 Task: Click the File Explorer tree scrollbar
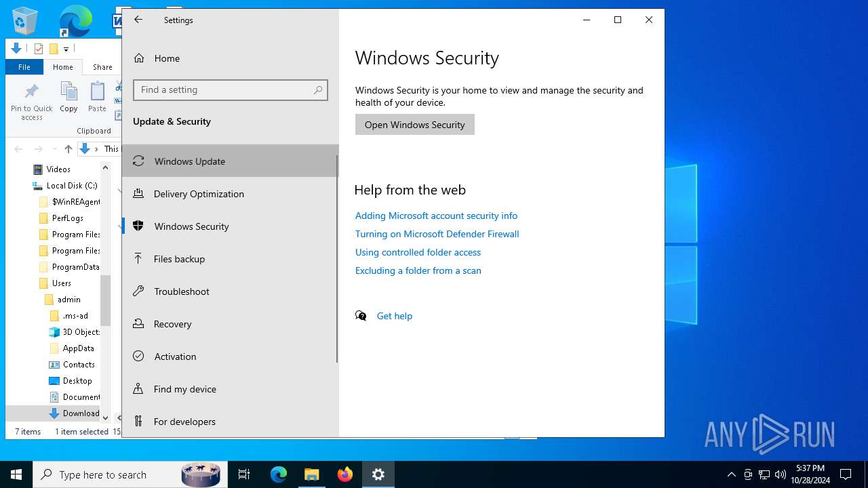pos(105,300)
